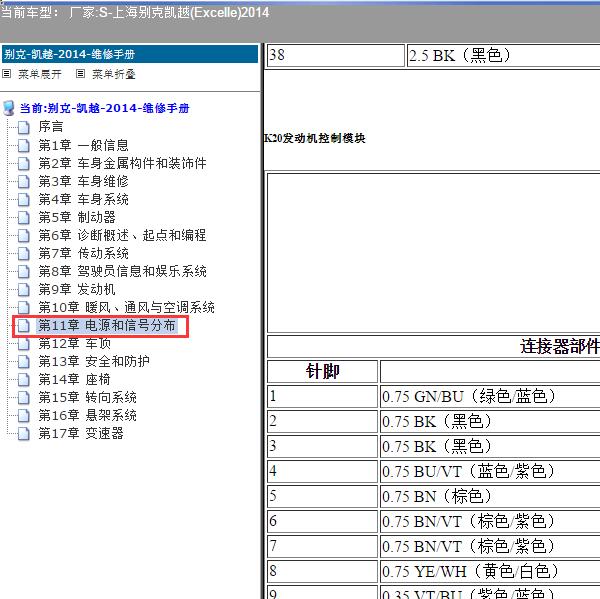This screenshot has width=600, height=599.
Task: Click the page icon beside 第16章 悬架系统
Action: (x=23, y=416)
